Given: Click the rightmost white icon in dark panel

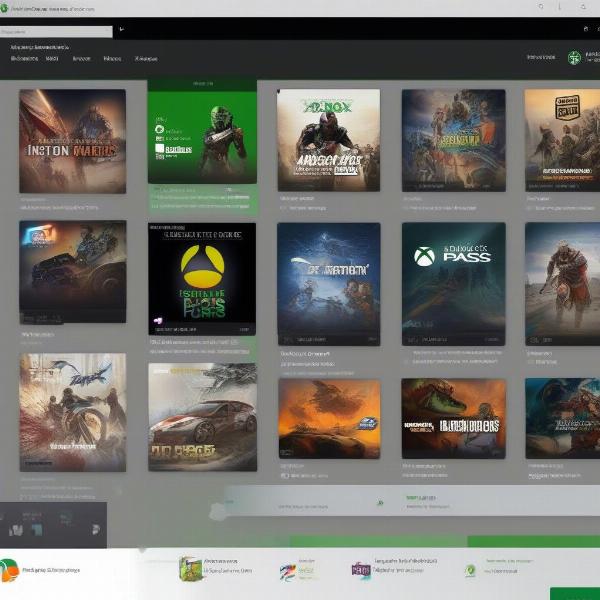Looking at the screenshot, I should (96, 529).
